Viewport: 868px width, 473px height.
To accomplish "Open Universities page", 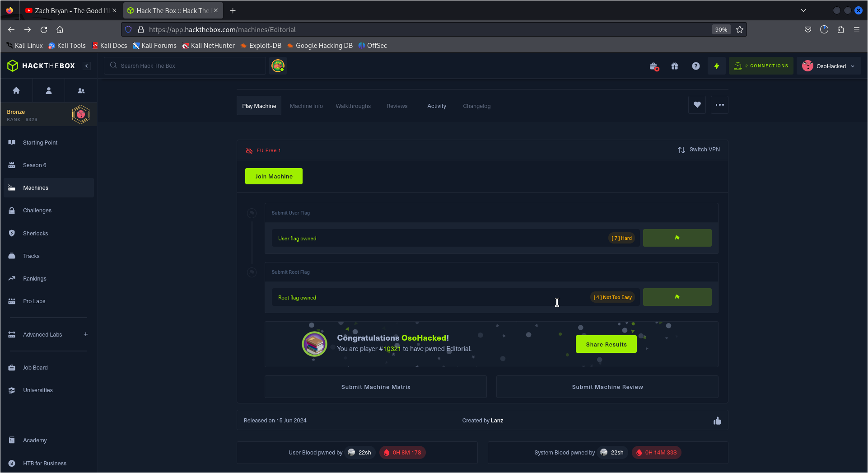I will click(49, 390).
